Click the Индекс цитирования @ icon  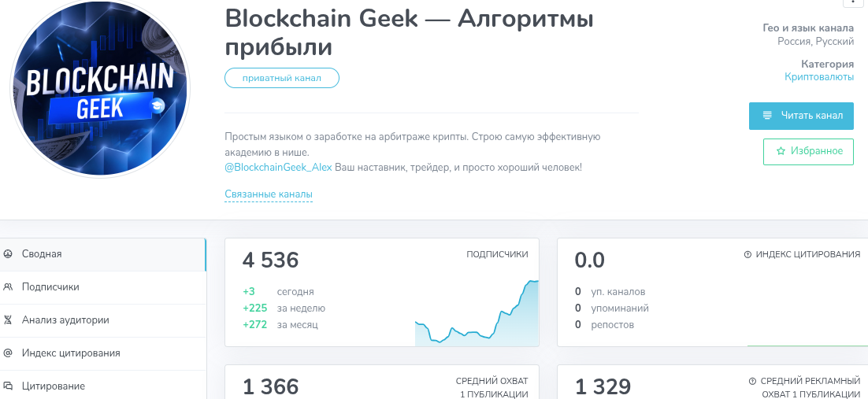[x=8, y=353]
